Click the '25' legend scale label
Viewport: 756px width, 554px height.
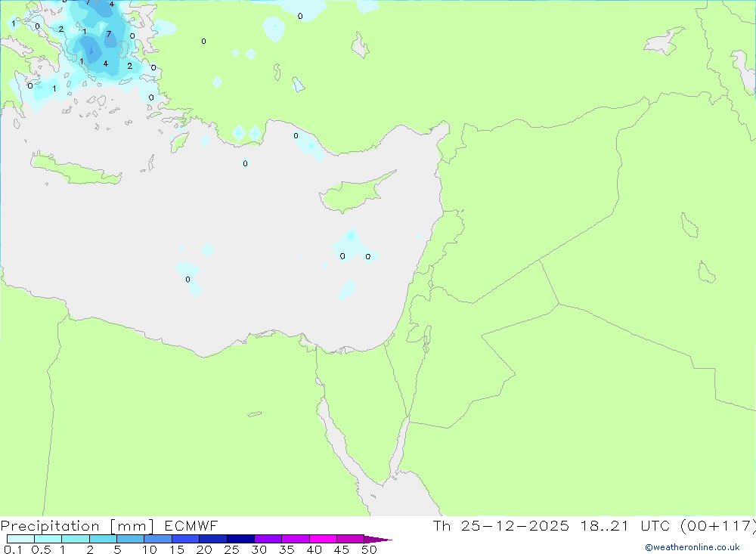point(231,549)
